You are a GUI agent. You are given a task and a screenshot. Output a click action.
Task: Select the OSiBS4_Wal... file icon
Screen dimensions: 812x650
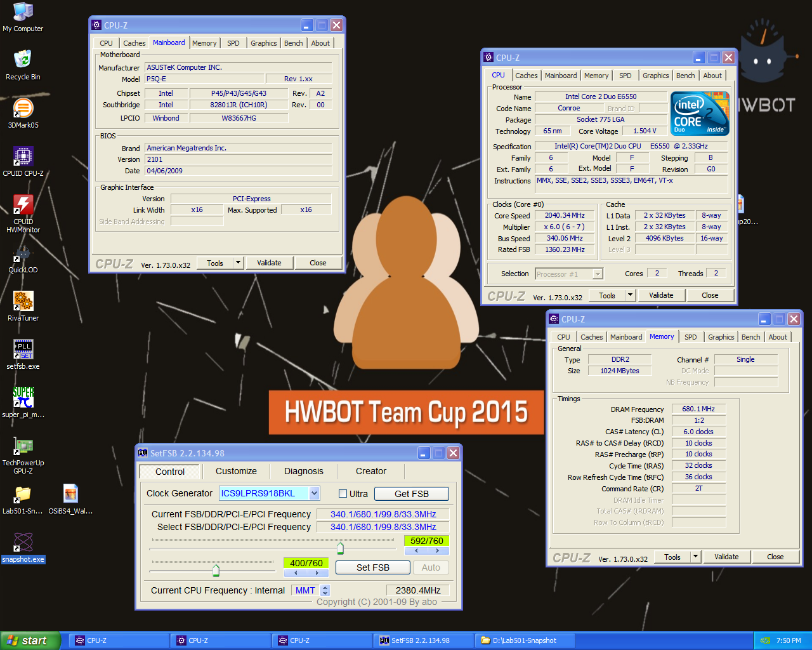click(x=70, y=500)
